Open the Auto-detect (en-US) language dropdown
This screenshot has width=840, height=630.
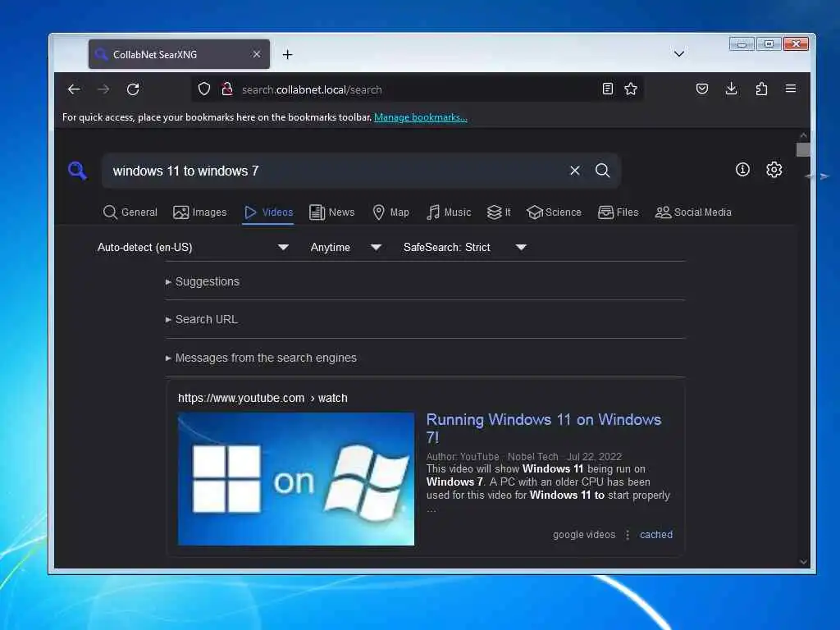194,248
